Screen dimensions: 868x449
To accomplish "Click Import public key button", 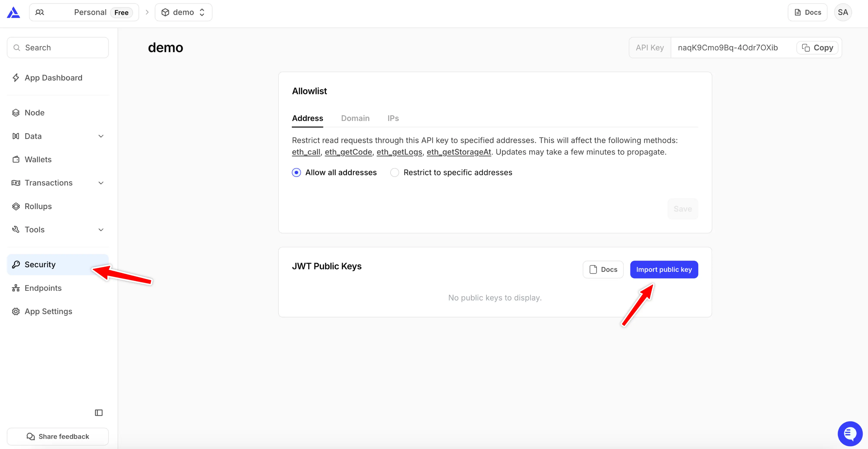I will click(663, 269).
